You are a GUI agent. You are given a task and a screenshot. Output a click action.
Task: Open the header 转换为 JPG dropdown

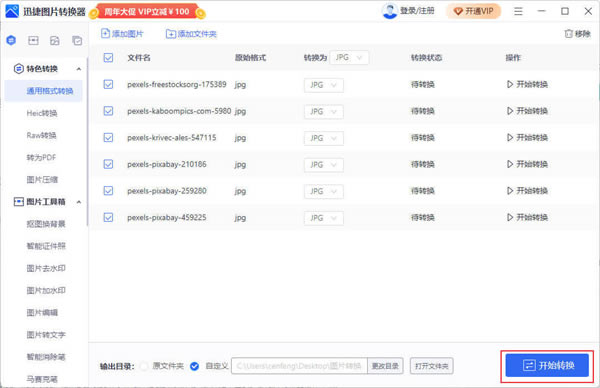click(349, 57)
